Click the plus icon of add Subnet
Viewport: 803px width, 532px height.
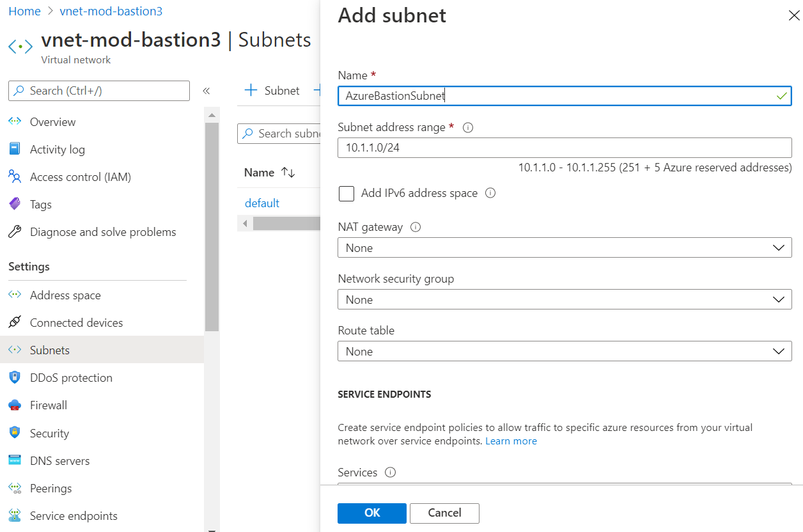tap(251, 90)
